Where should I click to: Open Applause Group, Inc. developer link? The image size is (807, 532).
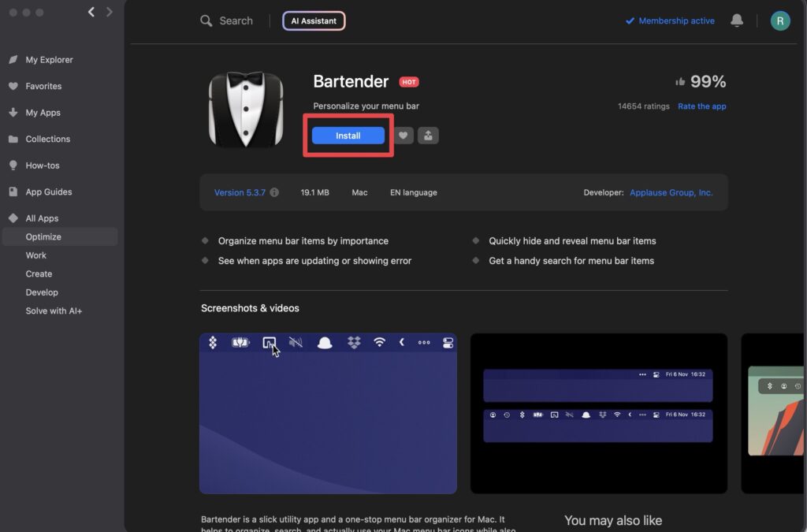tap(671, 192)
